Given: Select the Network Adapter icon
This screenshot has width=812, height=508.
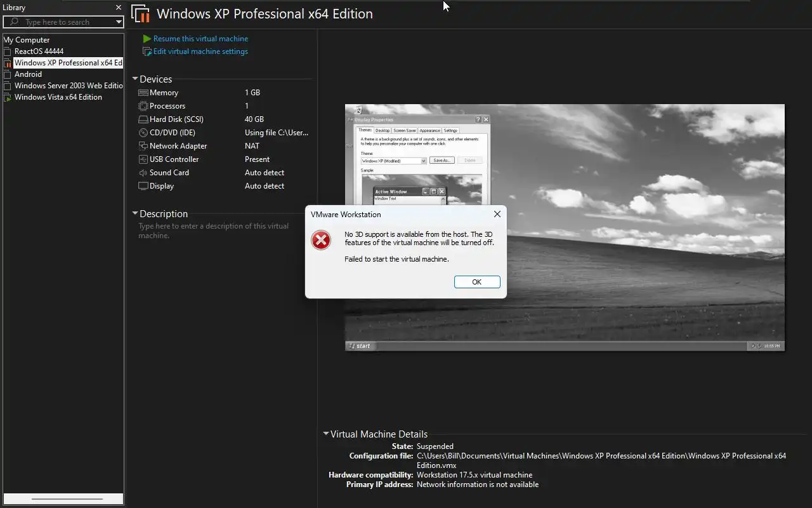Looking at the screenshot, I should pyautogui.click(x=143, y=146).
